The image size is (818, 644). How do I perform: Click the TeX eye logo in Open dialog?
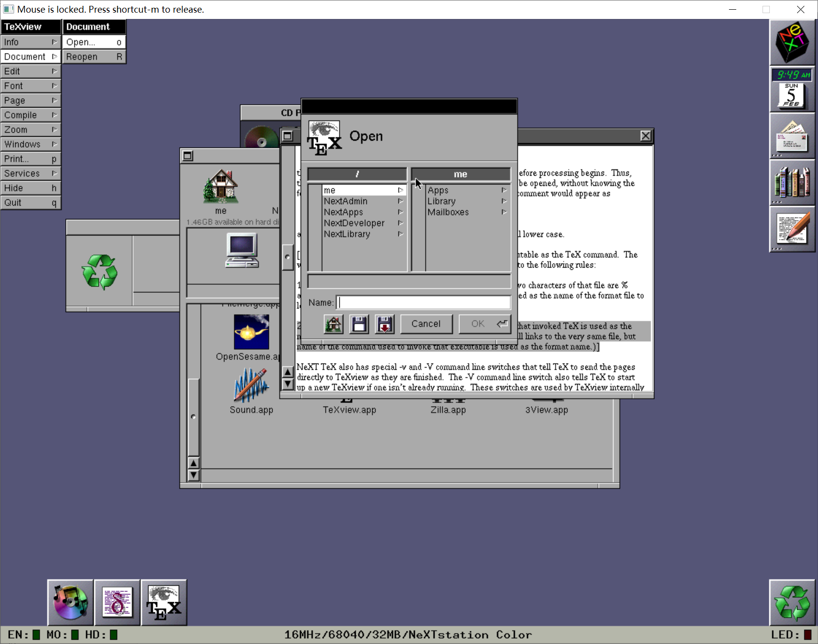tap(325, 138)
